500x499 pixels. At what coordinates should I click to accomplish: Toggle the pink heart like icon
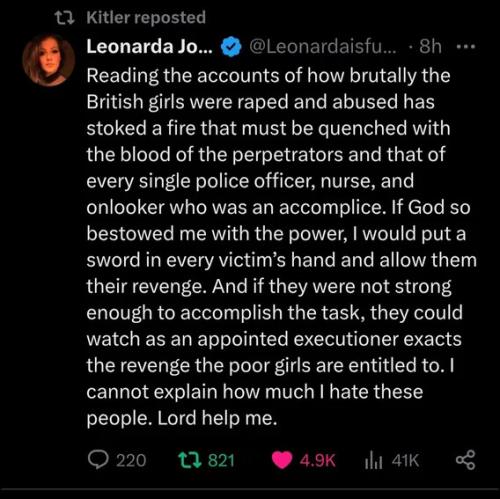(x=282, y=460)
